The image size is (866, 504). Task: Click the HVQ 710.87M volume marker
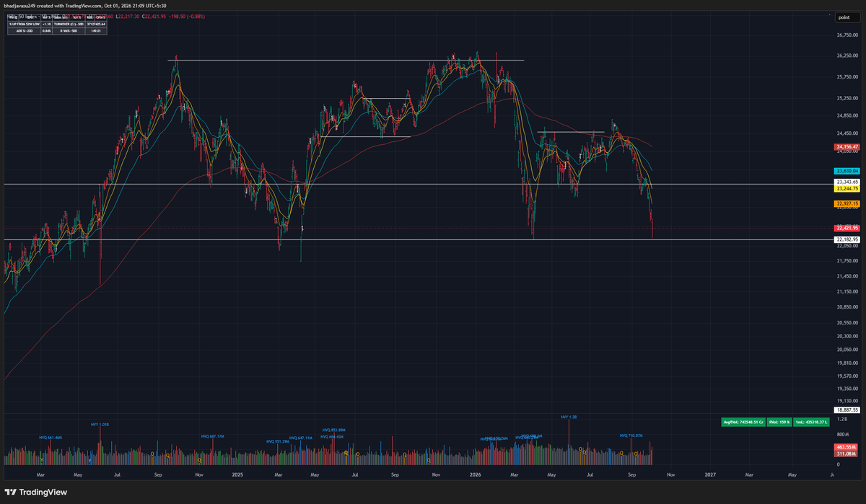click(x=631, y=436)
